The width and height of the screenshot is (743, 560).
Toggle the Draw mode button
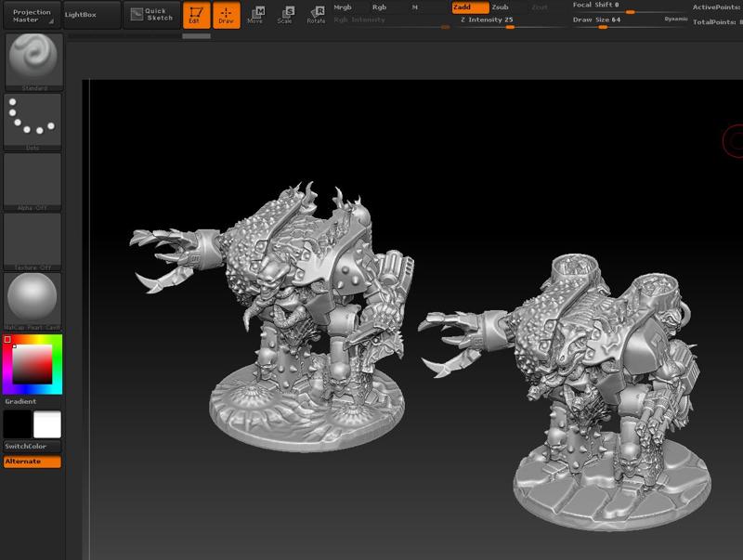click(x=226, y=14)
